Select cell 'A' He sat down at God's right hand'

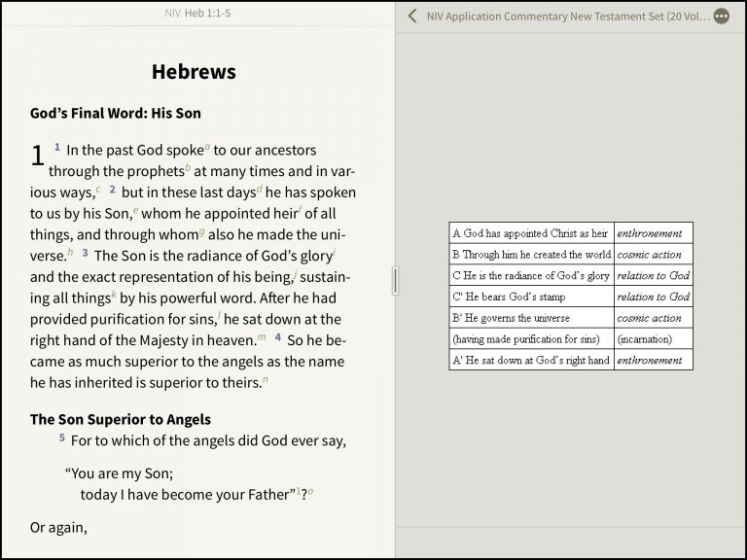[531, 360]
